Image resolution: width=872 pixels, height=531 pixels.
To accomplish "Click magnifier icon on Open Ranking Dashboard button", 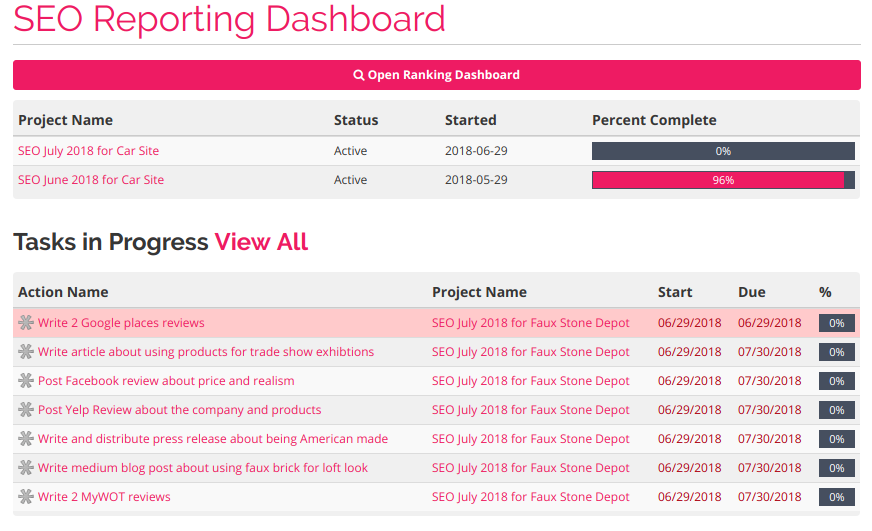I will (x=359, y=75).
